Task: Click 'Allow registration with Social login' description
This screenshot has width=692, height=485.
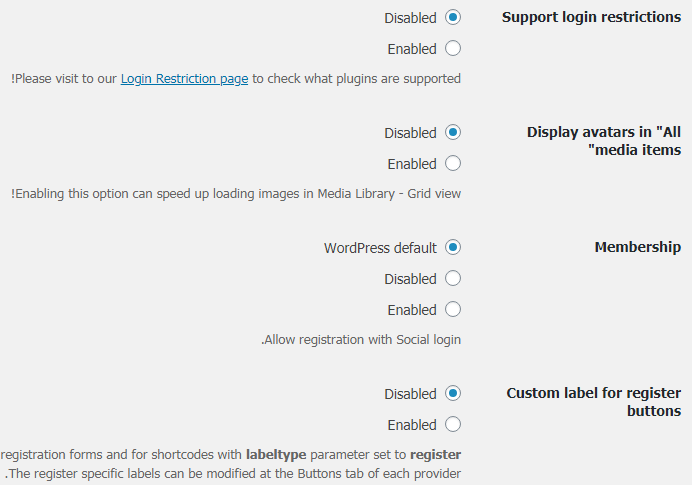Action: pos(361,340)
